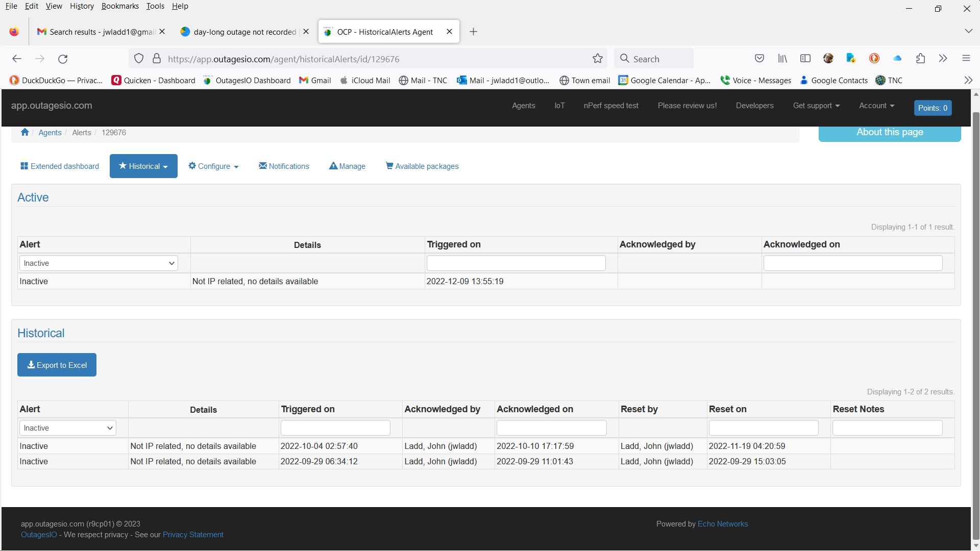Open Extended dashboard

60,166
